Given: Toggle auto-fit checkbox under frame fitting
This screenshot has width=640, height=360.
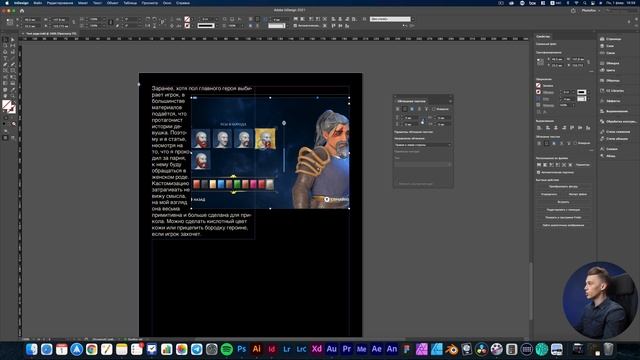Looking at the screenshot, I should (538, 172).
